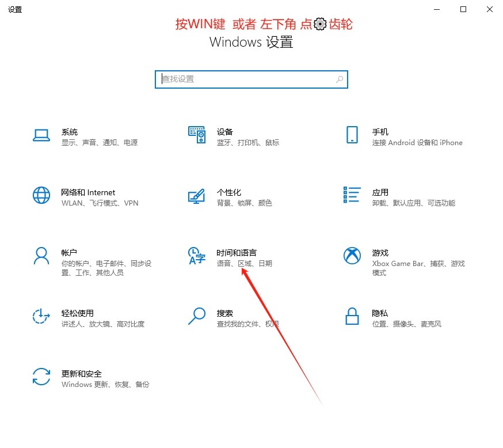Open the 系统 category title

(70, 132)
